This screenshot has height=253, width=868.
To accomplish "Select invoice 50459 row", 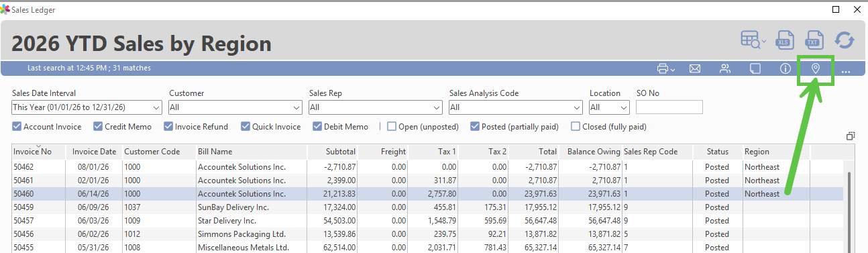I will (427, 207).
